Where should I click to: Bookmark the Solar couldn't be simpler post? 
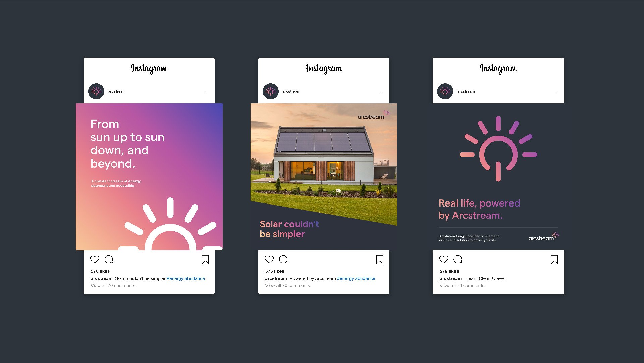point(380,259)
